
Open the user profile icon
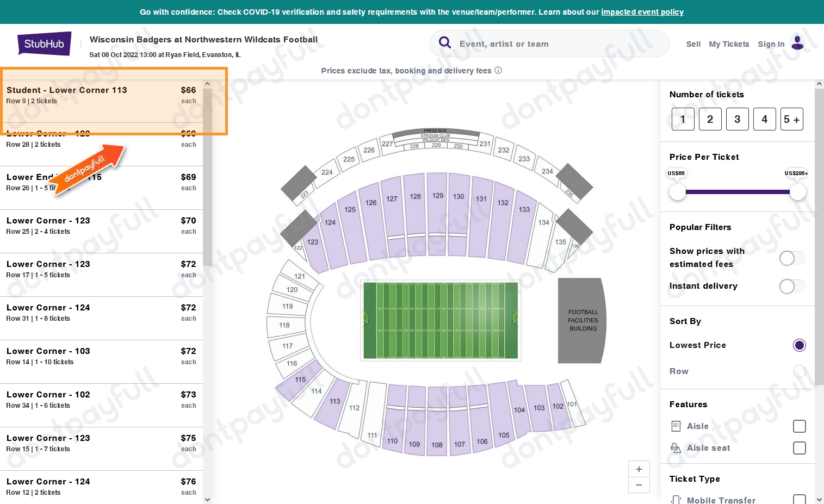pyautogui.click(x=797, y=42)
